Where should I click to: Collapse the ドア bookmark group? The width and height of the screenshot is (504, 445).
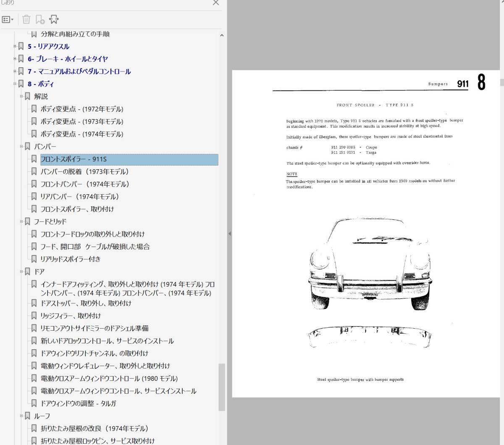21,272
